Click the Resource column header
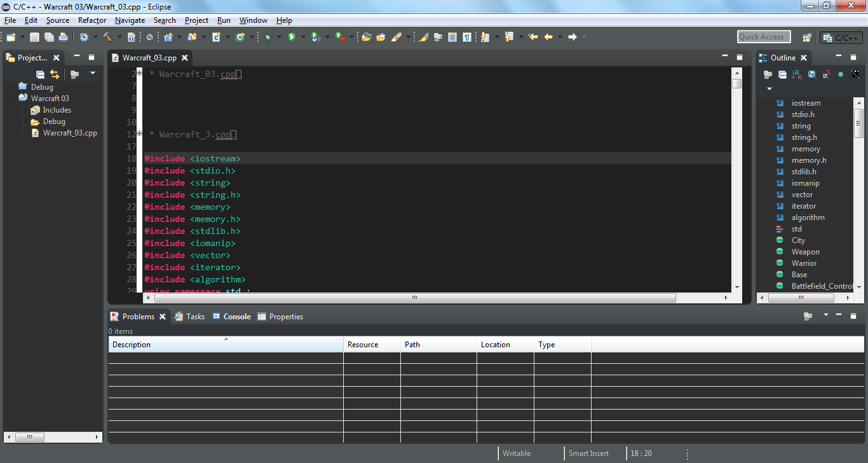 [x=372, y=345]
